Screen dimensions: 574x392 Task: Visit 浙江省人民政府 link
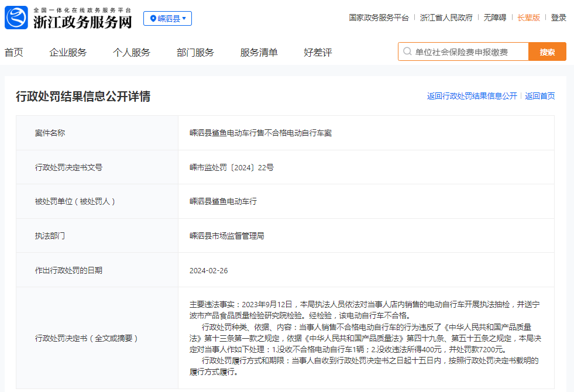[x=446, y=18]
